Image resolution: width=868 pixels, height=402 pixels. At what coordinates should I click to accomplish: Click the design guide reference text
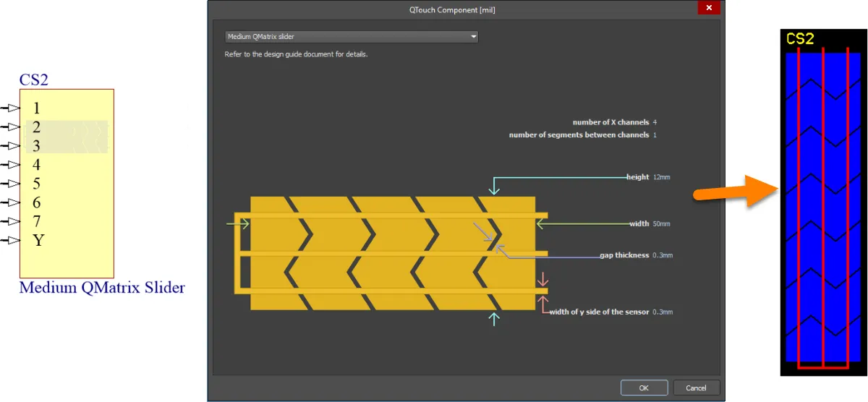(x=297, y=54)
